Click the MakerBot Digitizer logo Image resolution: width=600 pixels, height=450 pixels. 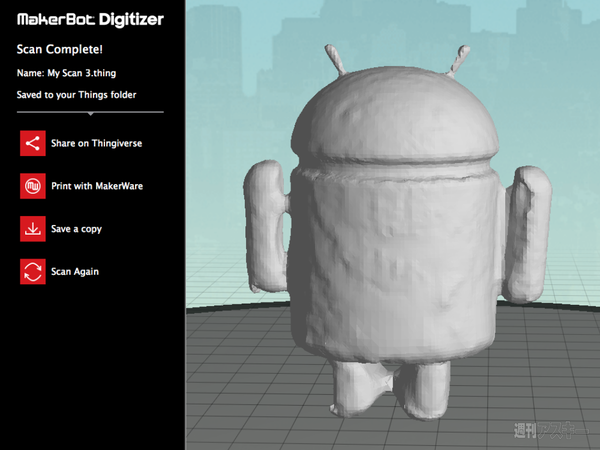pos(90,20)
